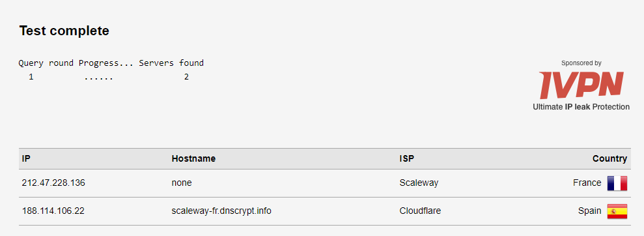Click the scaleway-fr.dnscrypt.info hostname

tap(221, 211)
